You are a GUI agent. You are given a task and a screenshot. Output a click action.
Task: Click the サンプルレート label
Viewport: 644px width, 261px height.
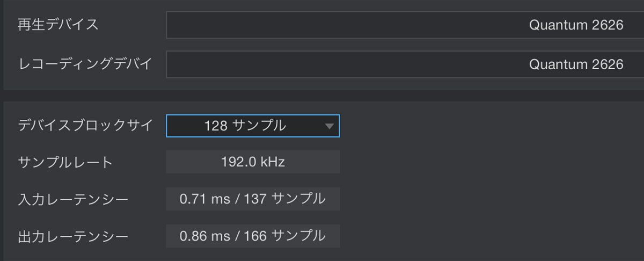tap(65, 162)
